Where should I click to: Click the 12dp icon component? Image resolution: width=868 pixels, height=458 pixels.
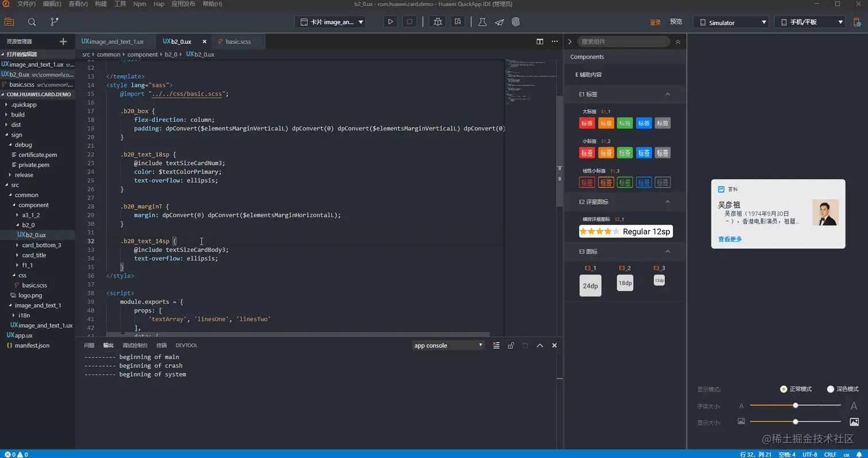coord(660,280)
